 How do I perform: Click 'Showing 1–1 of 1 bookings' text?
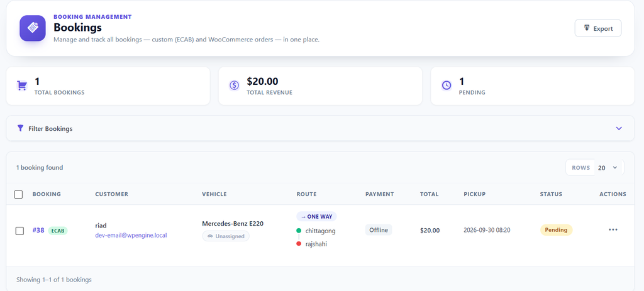tap(54, 280)
